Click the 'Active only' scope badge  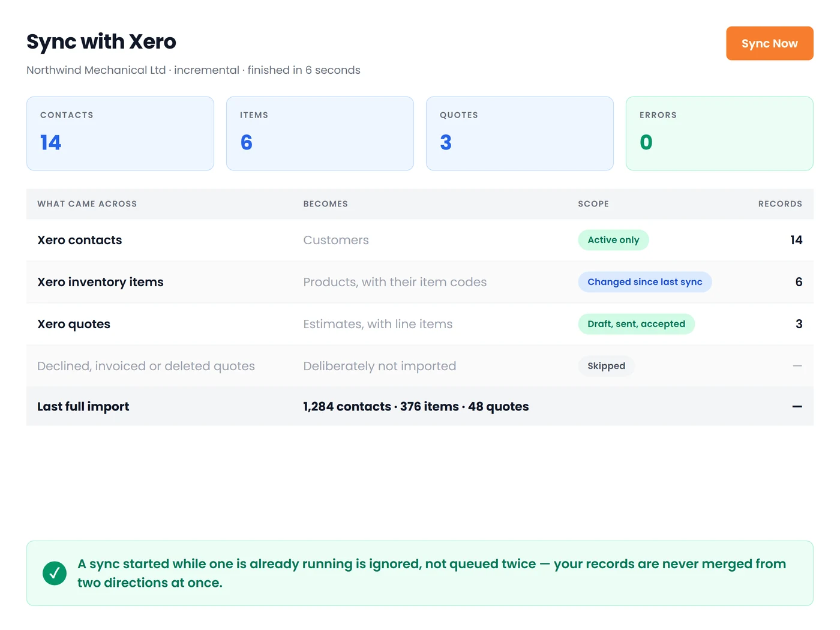613,240
